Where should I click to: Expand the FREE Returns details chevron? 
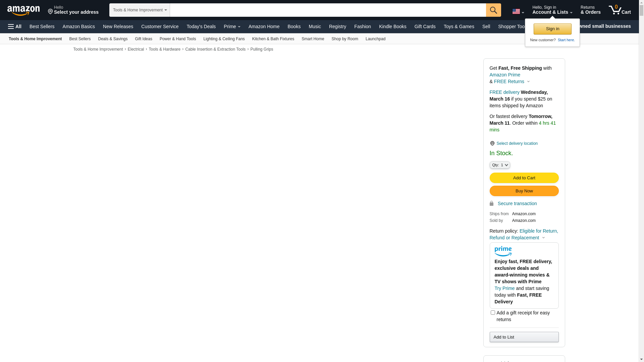pyautogui.click(x=528, y=81)
